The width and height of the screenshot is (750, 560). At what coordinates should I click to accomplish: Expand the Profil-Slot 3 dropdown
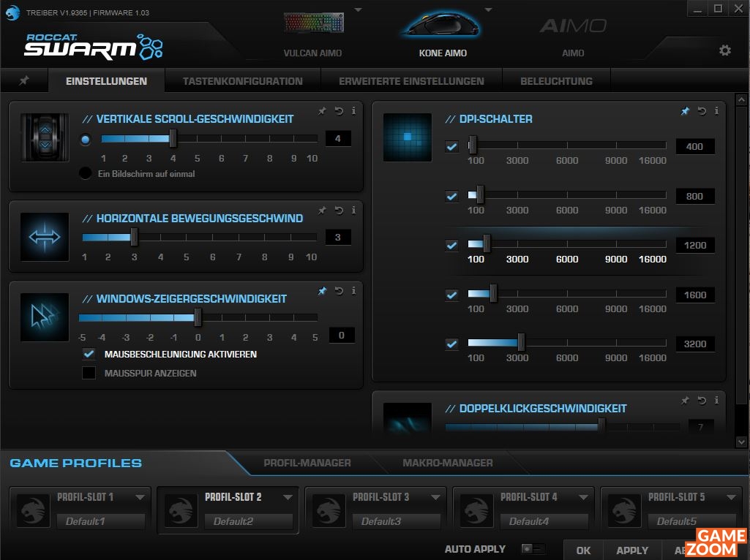[435, 497]
